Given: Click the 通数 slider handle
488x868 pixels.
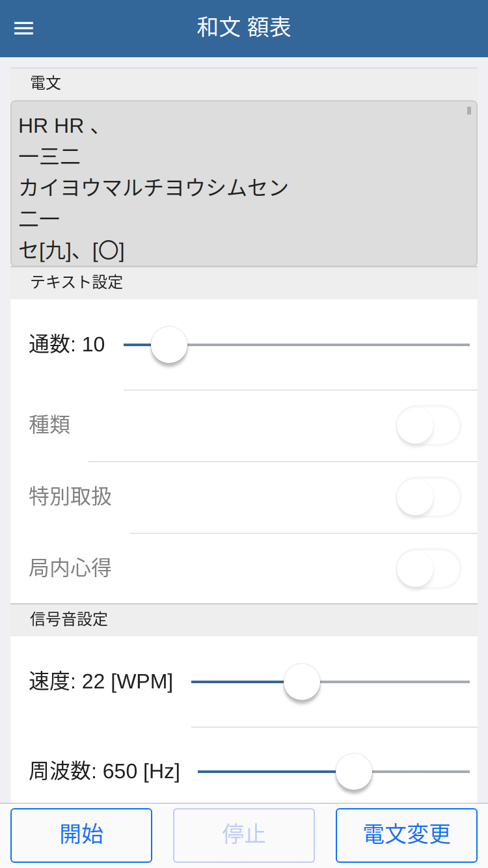Looking at the screenshot, I should 169,345.
